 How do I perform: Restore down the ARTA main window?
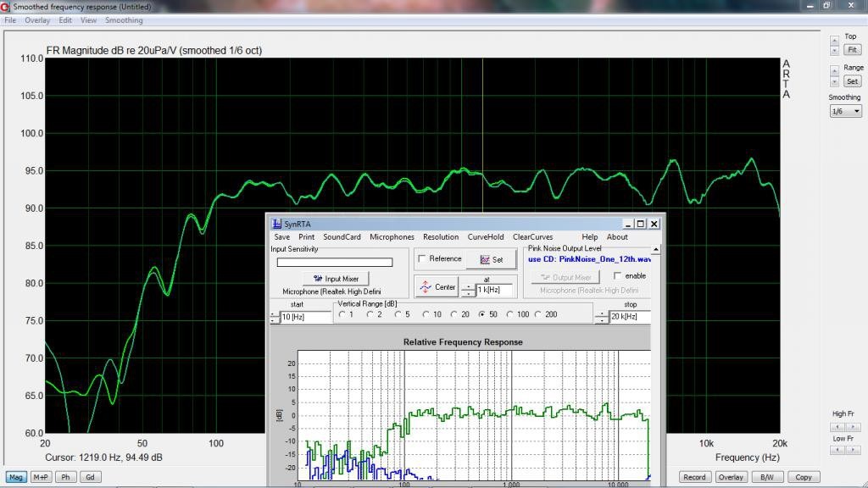click(826, 6)
